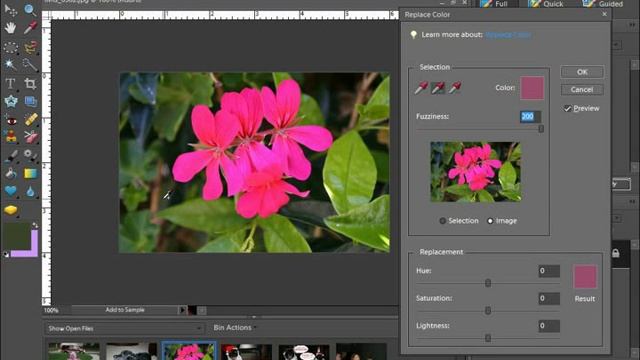This screenshot has width=640, height=360.
Task: Select the Sponge tool
Action: pos(11,210)
